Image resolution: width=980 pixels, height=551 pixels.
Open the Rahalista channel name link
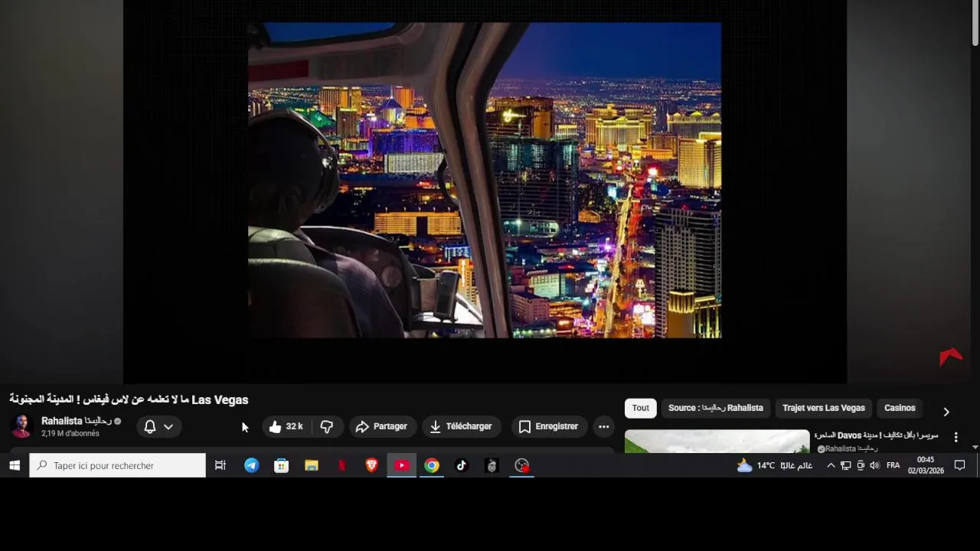(77, 421)
